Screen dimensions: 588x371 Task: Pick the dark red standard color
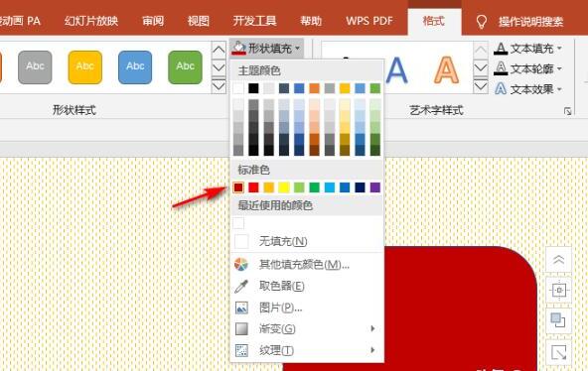(x=238, y=187)
